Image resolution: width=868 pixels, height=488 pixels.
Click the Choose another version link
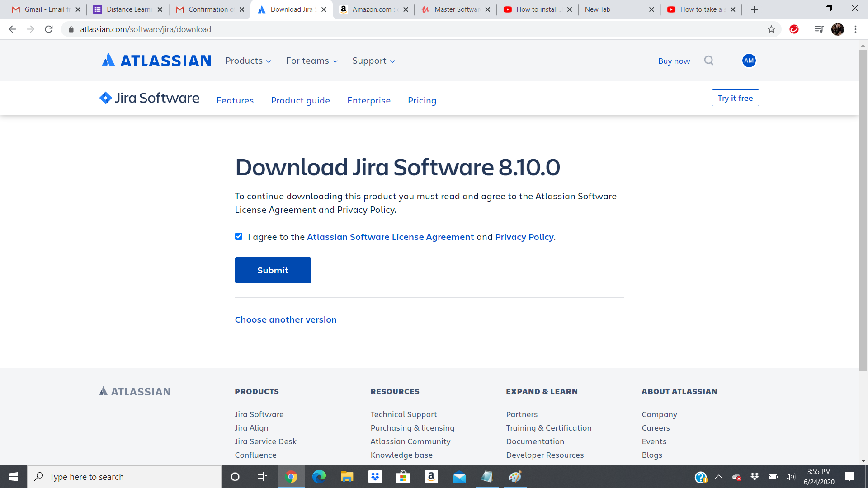pos(286,319)
